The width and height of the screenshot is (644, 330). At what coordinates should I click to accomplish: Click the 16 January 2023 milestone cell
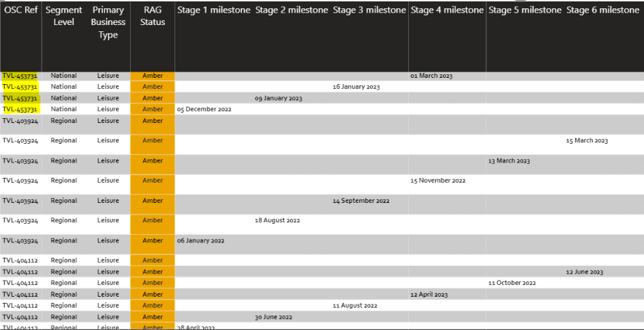(x=356, y=87)
